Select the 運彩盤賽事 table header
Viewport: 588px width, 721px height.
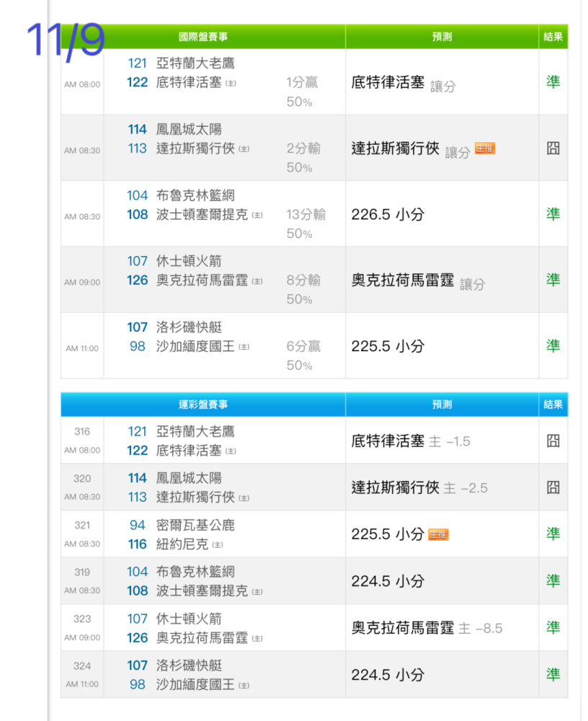point(203,404)
